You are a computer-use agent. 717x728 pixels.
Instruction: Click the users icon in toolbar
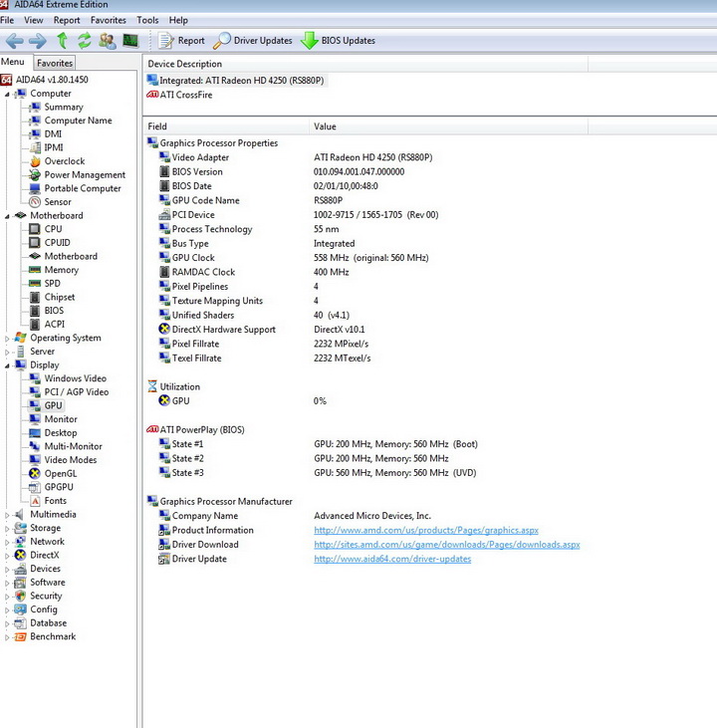108,41
